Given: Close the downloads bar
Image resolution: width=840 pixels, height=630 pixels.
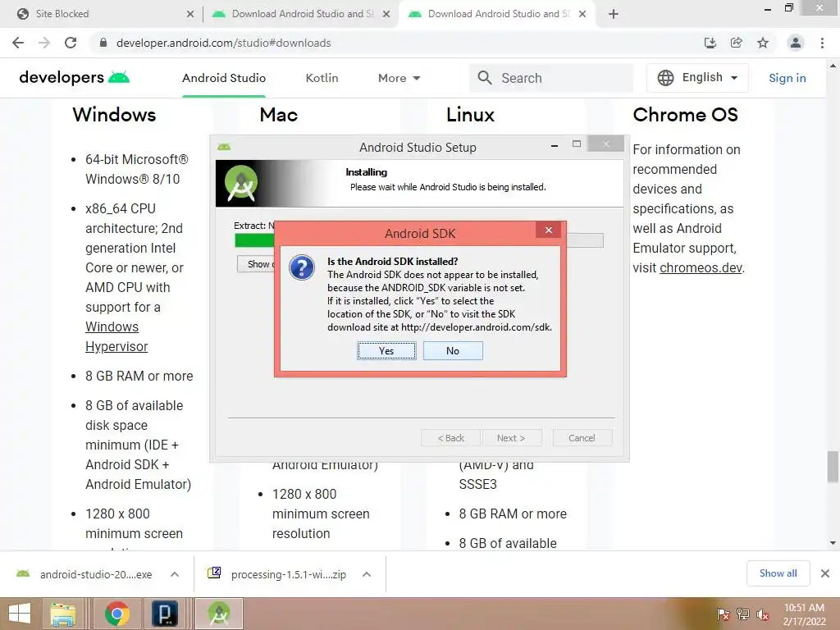Looking at the screenshot, I should tap(825, 573).
